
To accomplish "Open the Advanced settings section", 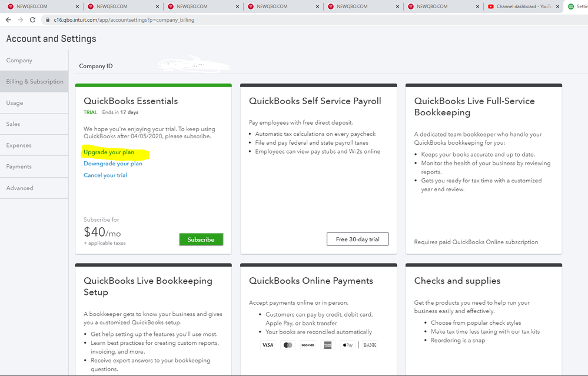I will (x=34, y=188).
